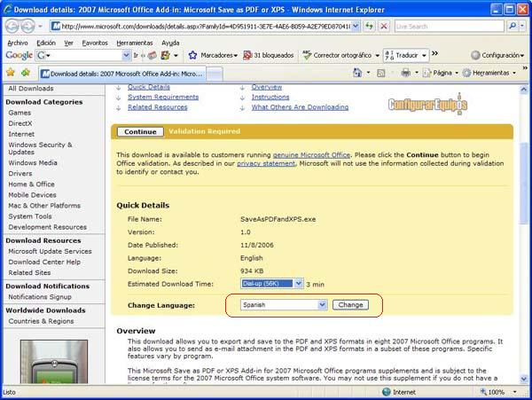Open the Home button dropdown arrow
Viewport: 532px width, 400px height.
[x=368, y=73]
